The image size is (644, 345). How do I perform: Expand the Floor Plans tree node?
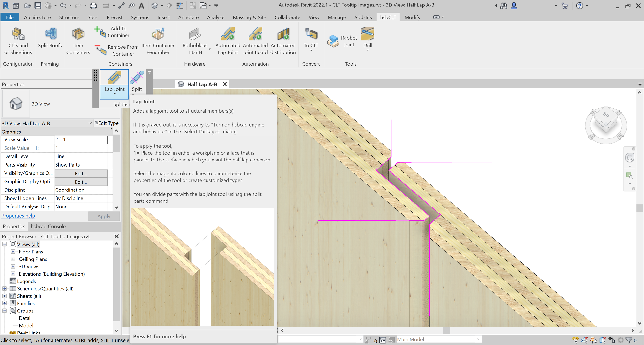coord(13,252)
